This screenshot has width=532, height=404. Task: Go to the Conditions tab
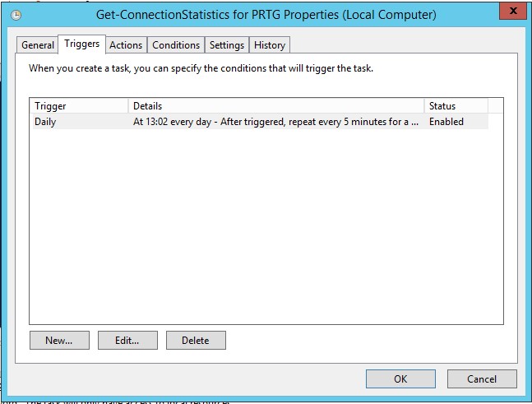[176, 45]
